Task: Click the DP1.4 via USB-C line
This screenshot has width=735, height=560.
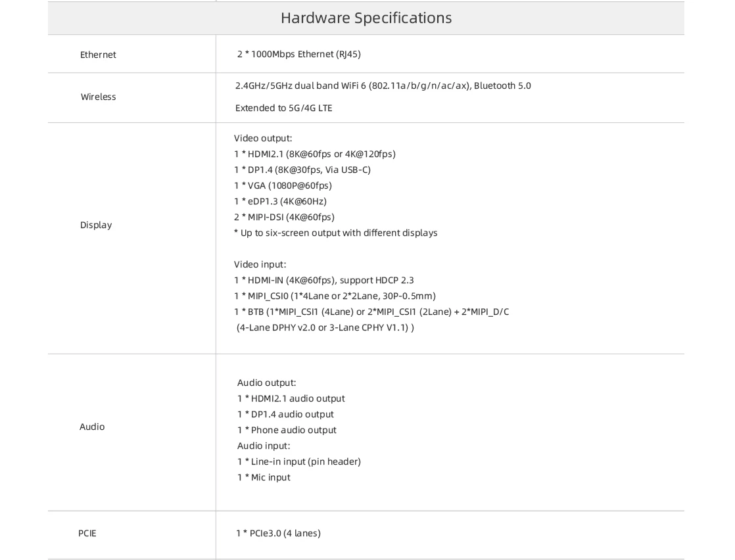Action: 302,170
